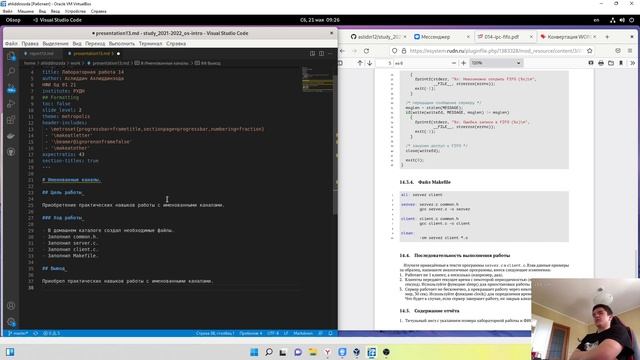Screen dimensions: 640x360
Task: Click the split editor icon in VS Code
Action: [x=322, y=53]
